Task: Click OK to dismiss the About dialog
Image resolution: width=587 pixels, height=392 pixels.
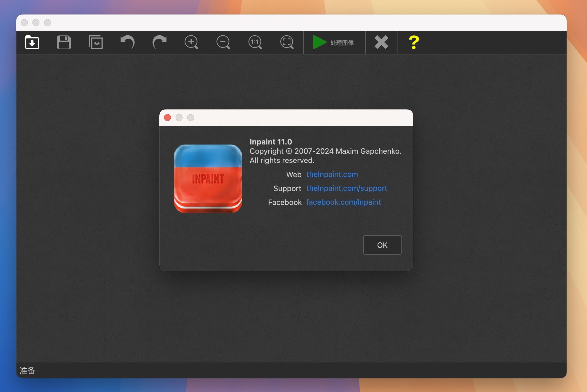Action: (382, 245)
